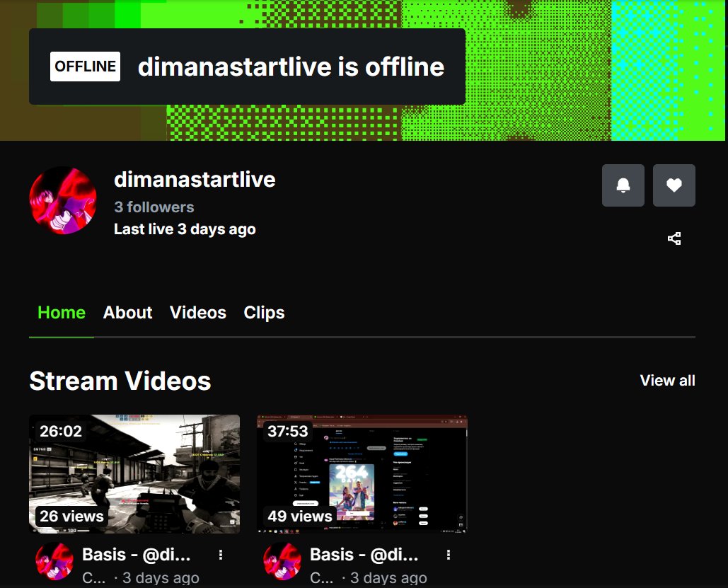Open the dimanastartlive profile avatar
The width and height of the screenshot is (728, 588).
click(x=63, y=201)
